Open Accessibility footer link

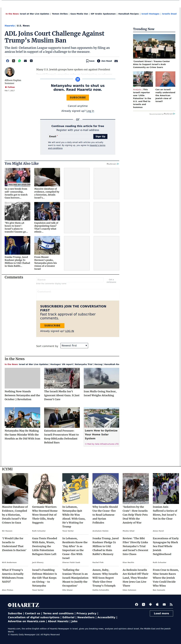(x=106, y=618)
